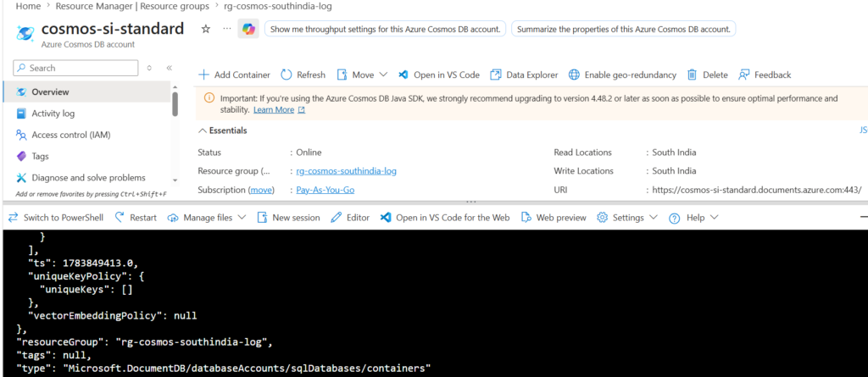Click Show me throughput settings suggestion
This screenshot has height=377, width=868.
click(386, 29)
